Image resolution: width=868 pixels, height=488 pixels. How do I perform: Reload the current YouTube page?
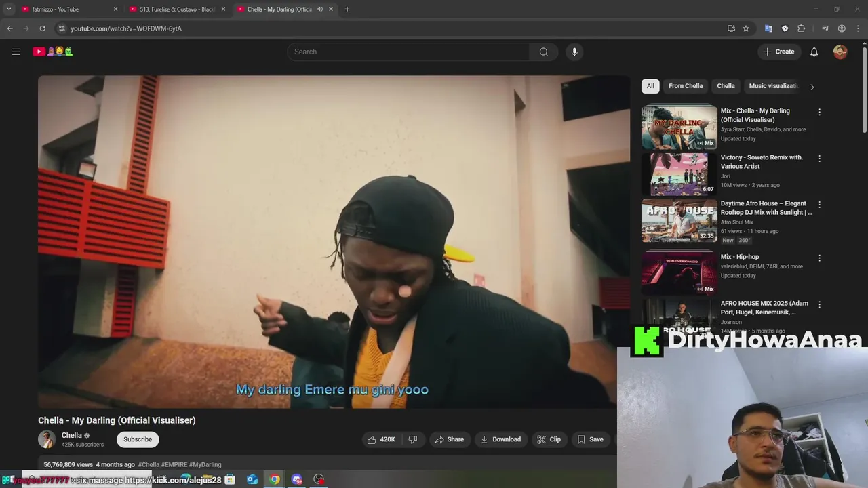(42, 28)
